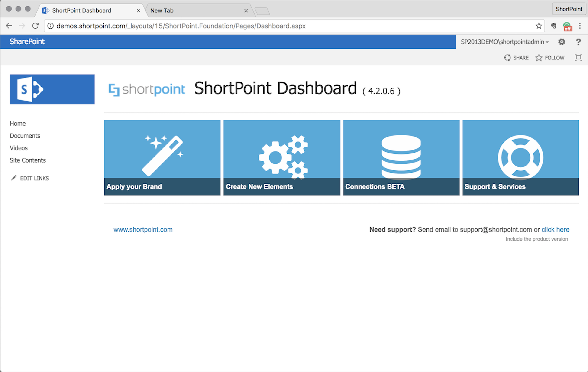Viewport: 588px width, 372px height.
Task: Switch to the New Tab
Action: (x=195, y=10)
